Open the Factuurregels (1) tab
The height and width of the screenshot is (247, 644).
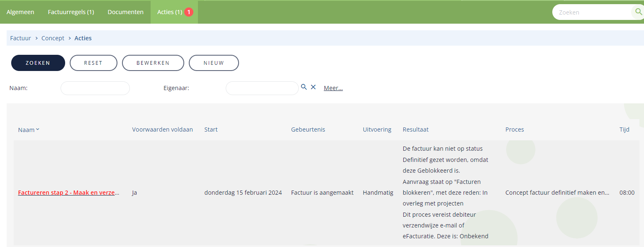click(x=71, y=12)
